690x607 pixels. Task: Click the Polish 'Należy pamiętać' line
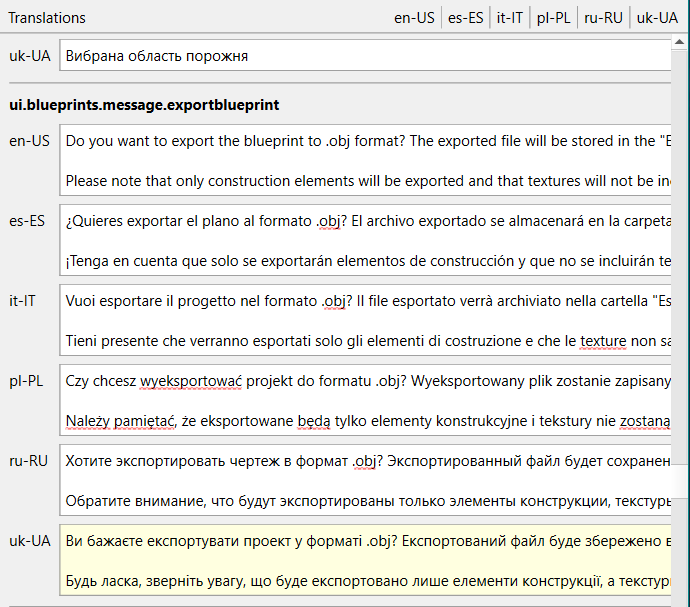(360, 421)
